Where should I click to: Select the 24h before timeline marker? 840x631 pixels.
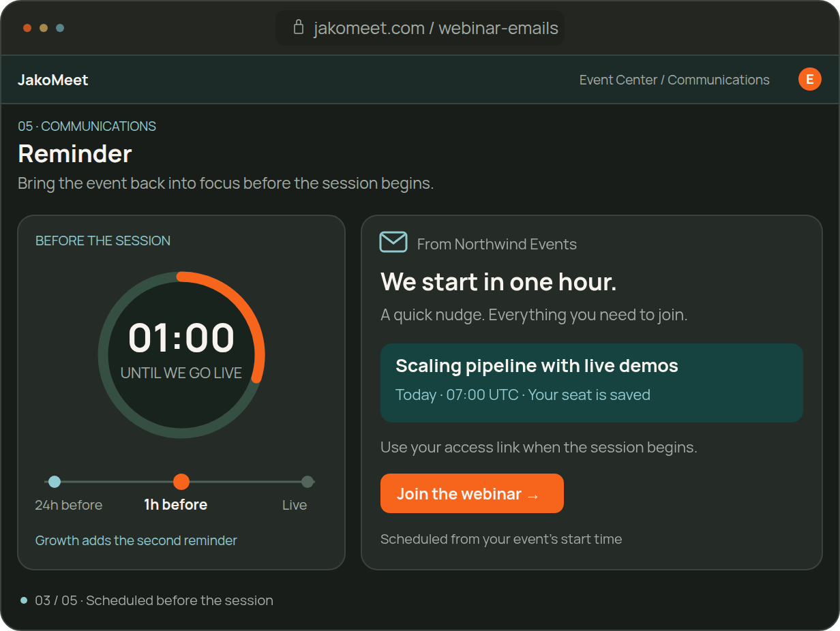pyautogui.click(x=55, y=482)
